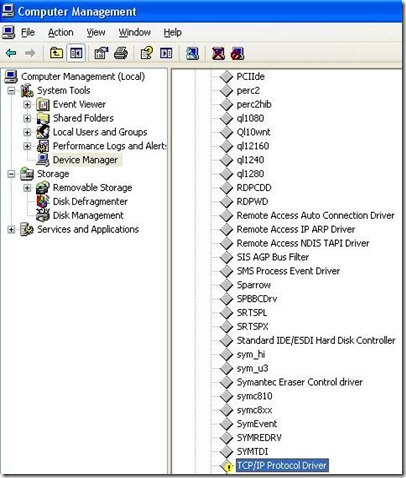406x478 pixels.
Task: Select the SYMTDI entry
Action: click(252, 452)
